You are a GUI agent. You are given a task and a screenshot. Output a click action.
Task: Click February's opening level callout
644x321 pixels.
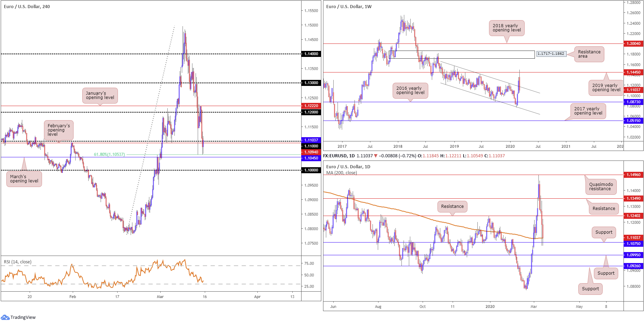coord(59,130)
